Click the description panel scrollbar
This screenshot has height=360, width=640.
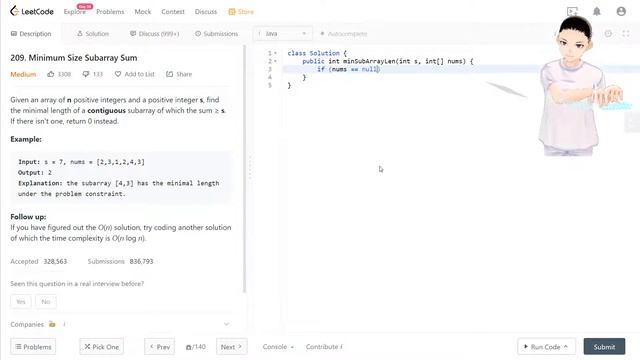(x=244, y=169)
